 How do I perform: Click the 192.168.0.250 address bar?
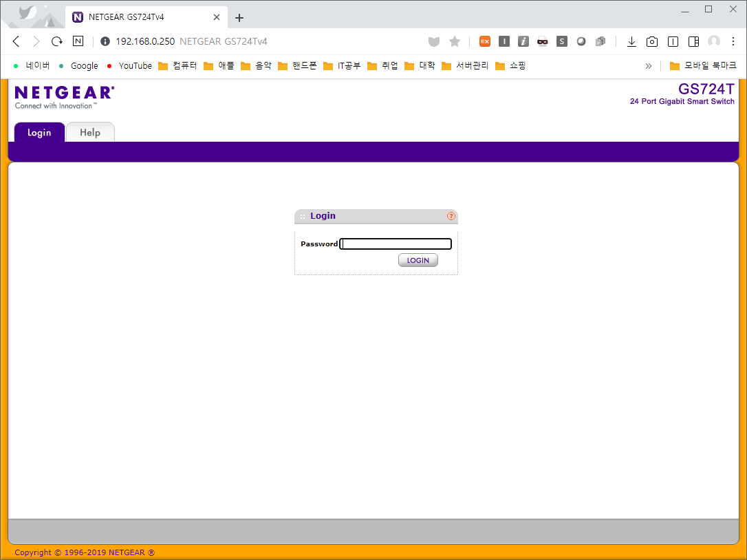(x=145, y=41)
